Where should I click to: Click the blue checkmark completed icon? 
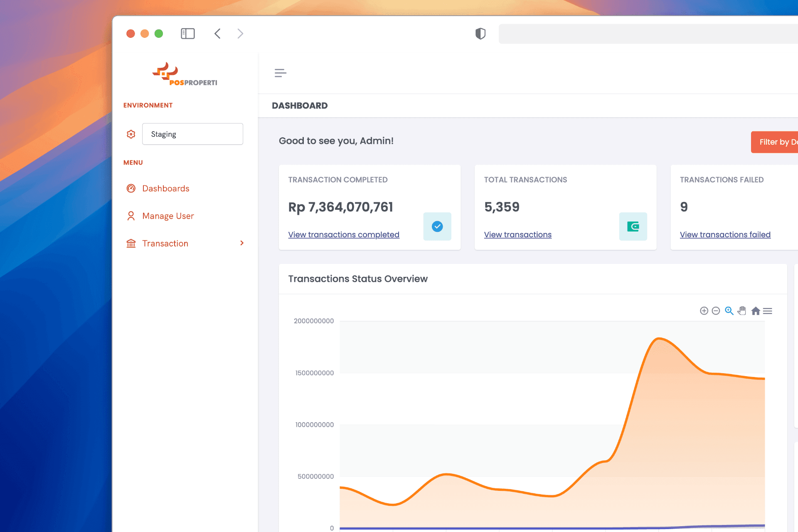pyautogui.click(x=437, y=227)
